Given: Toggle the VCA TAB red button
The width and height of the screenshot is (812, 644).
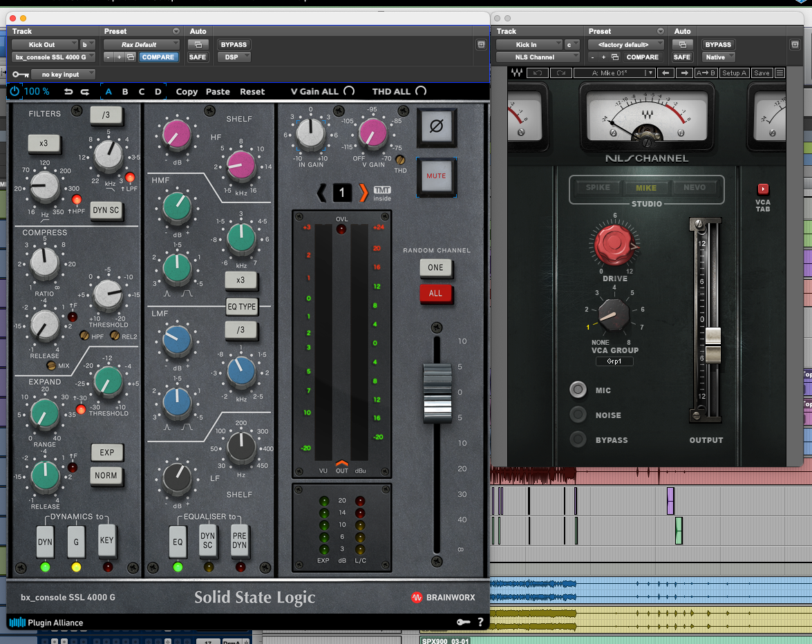Looking at the screenshot, I should (x=763, y=189).
